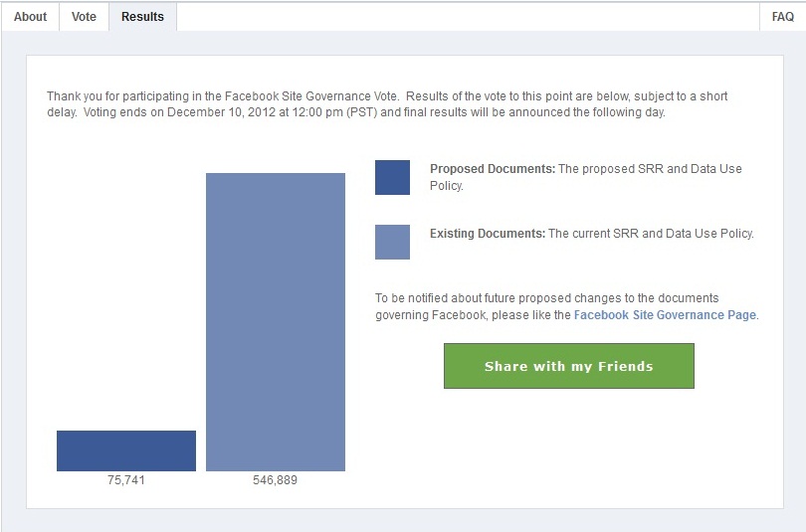
Task: Switch to the Vote tab
Action: 85,17
